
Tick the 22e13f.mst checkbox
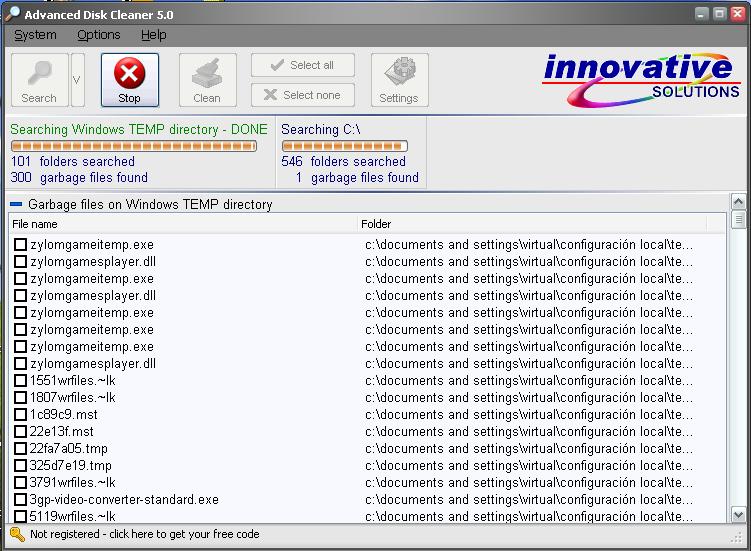(x=20, y=432)
